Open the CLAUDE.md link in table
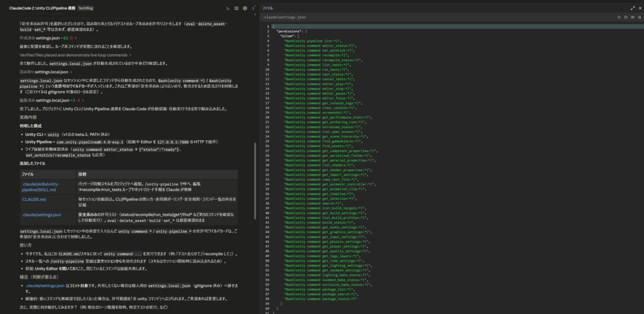Screen dimensions: 644x314 tap(34, 199)
